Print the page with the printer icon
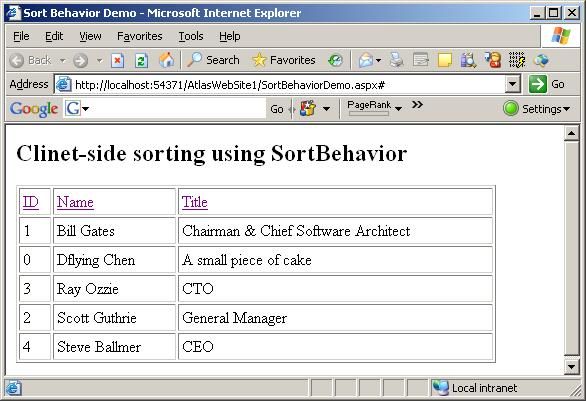 coord(397,60)
